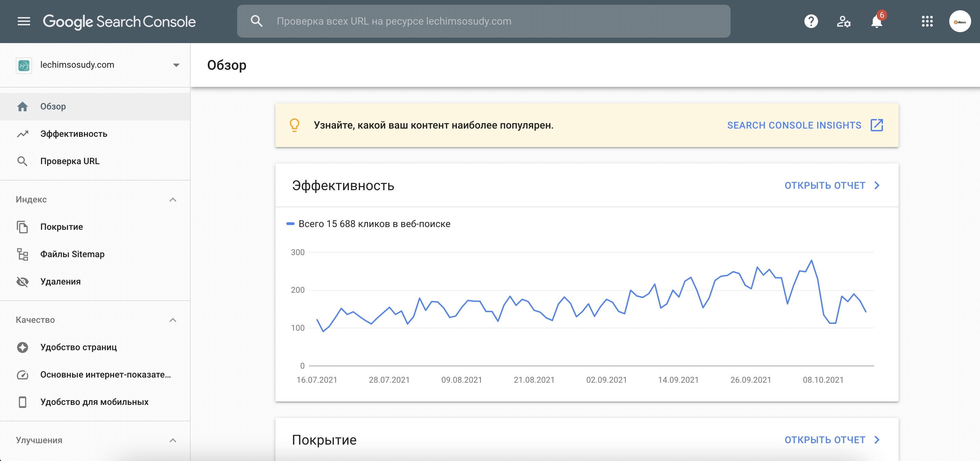Collapse the Качество section

tap(173, 320)
